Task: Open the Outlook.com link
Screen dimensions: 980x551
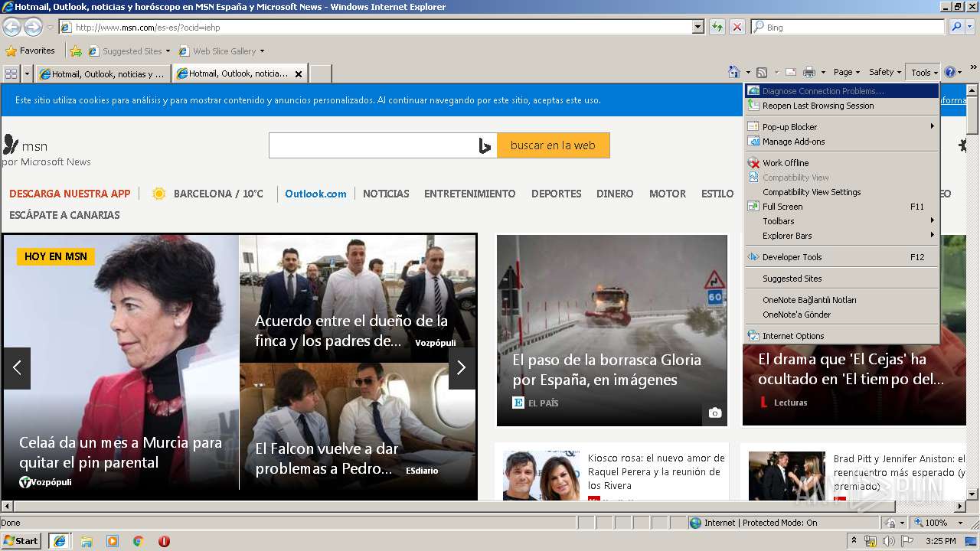Action: (315, 194)
